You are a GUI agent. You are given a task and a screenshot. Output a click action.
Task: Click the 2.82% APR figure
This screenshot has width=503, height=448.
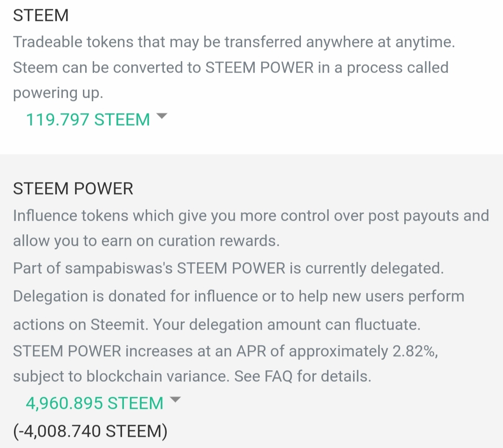click(x=415, y=351)
